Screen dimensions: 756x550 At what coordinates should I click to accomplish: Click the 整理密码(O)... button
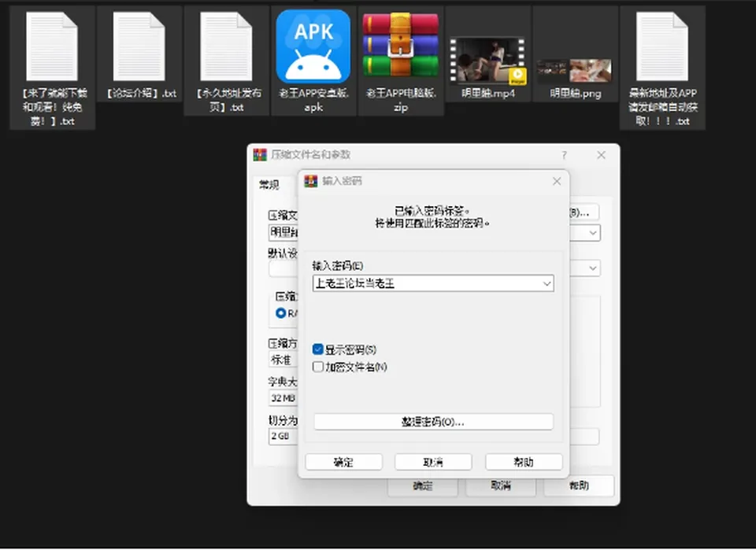[433, 422]
